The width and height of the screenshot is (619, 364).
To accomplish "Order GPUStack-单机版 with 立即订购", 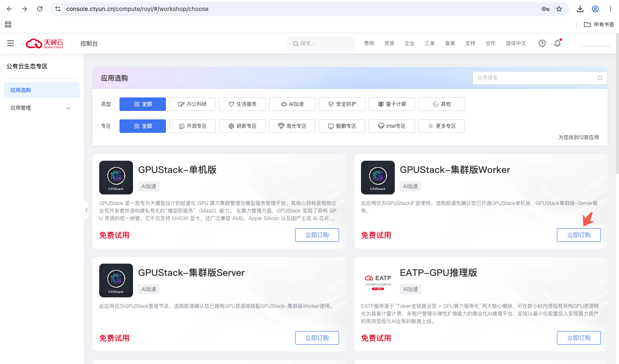I will click(317, 235).
